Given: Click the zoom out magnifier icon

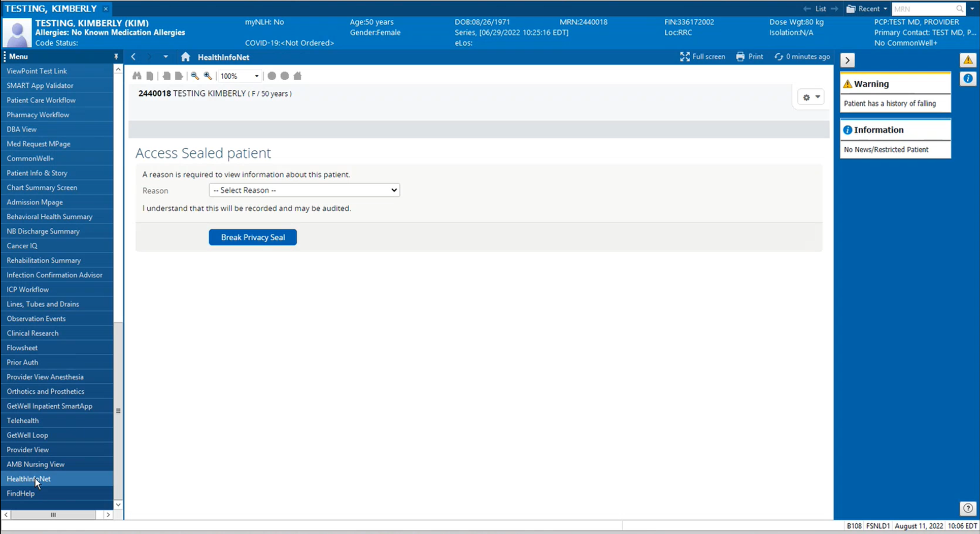Looking at the screenshot, I should point(195,76).
